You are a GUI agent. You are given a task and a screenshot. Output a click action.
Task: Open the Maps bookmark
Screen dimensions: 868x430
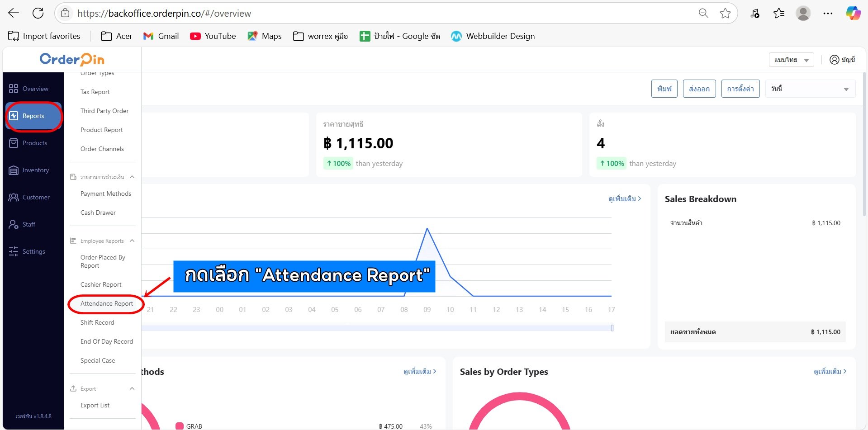265,36
